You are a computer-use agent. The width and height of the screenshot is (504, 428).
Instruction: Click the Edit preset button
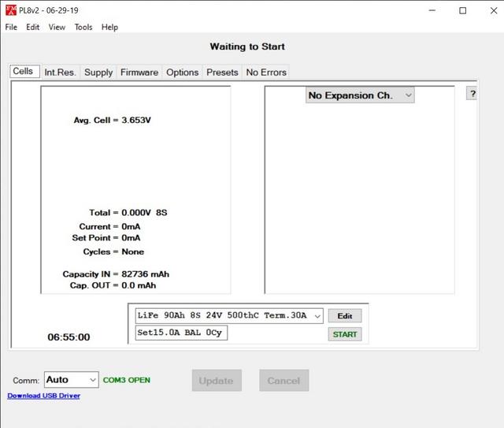345,316
